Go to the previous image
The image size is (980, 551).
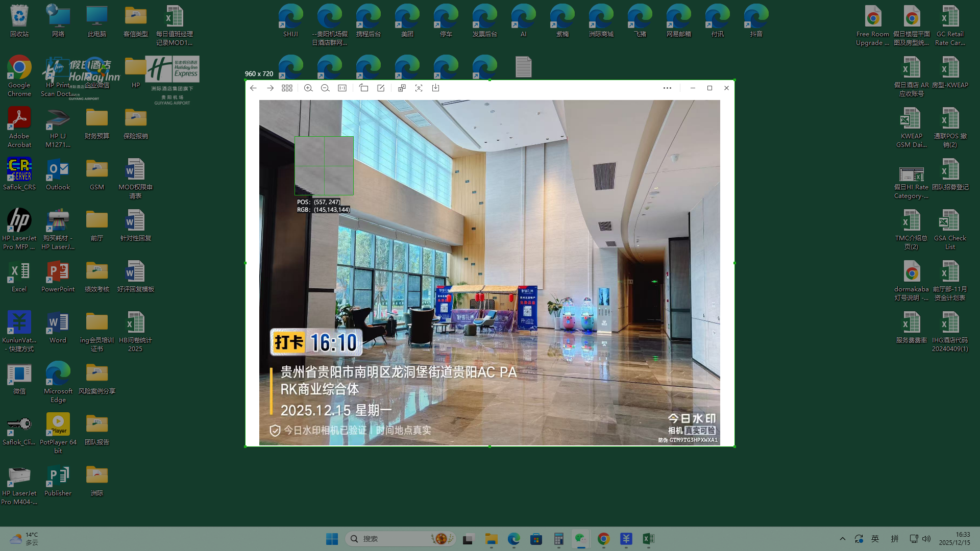pyautogui.click(x=253, y=88)
